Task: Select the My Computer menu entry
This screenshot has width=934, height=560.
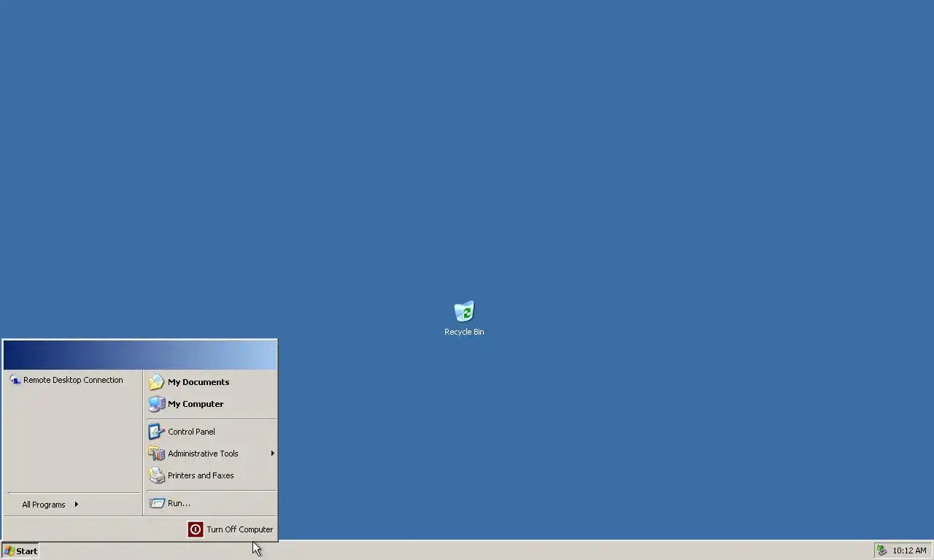Action: click(211, 404)
